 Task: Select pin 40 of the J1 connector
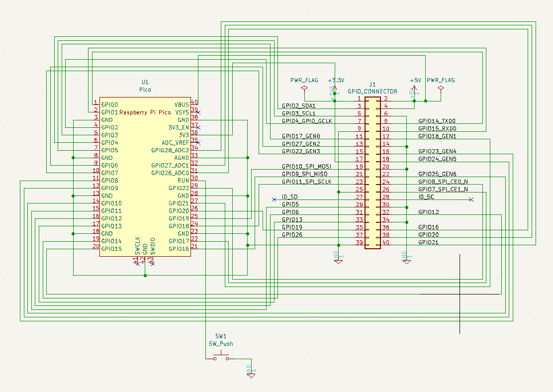386,242
